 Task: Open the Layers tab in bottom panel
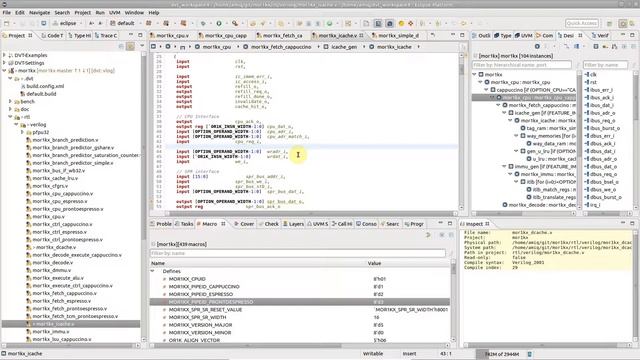[293, 224]
